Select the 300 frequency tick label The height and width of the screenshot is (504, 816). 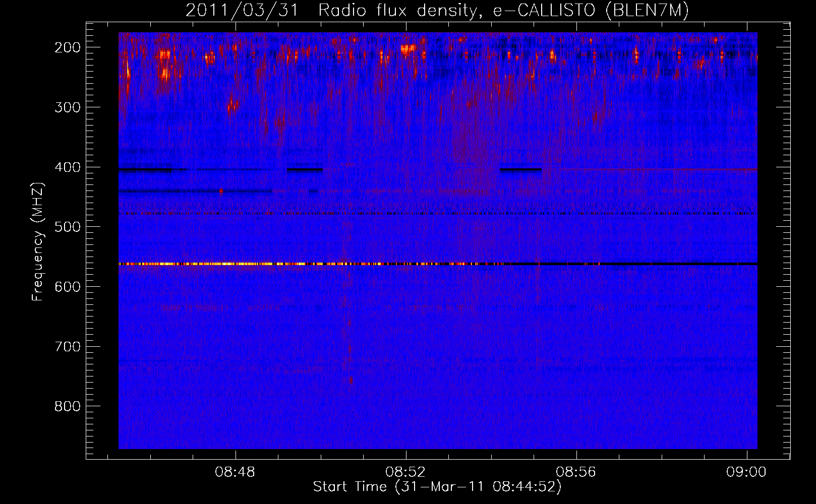tap(68, 107)
